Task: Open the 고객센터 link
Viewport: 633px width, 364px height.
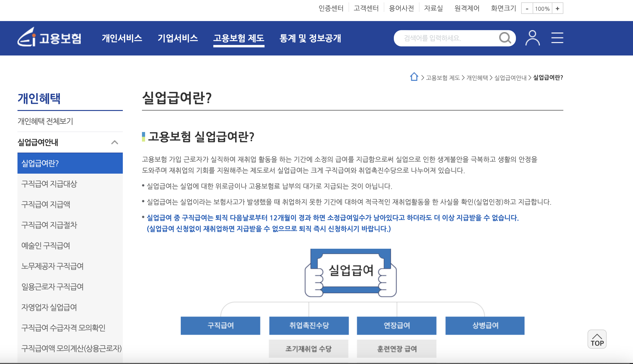Action: [x=366, y=8]
